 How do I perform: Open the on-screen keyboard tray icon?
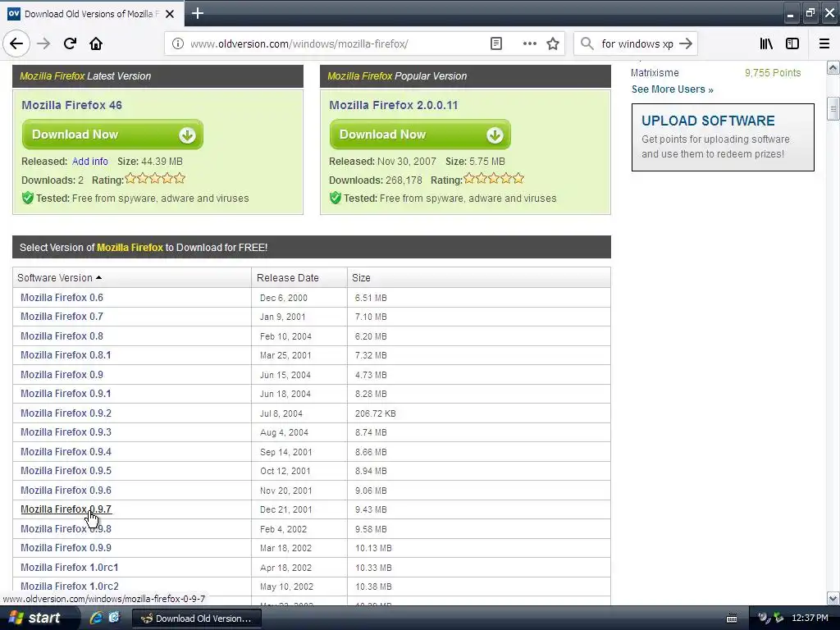731,619
